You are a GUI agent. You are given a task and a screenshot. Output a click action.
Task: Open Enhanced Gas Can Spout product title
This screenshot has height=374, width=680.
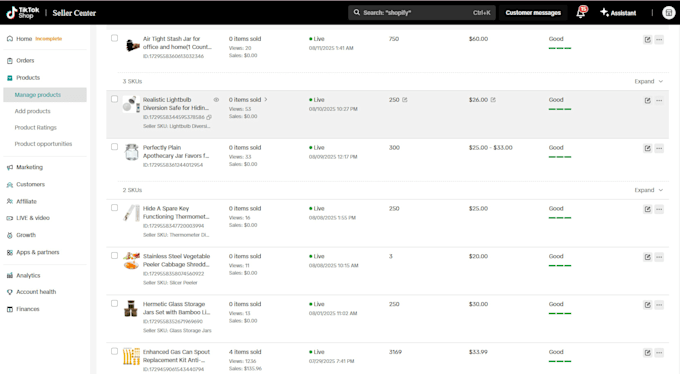coord(176,356)
